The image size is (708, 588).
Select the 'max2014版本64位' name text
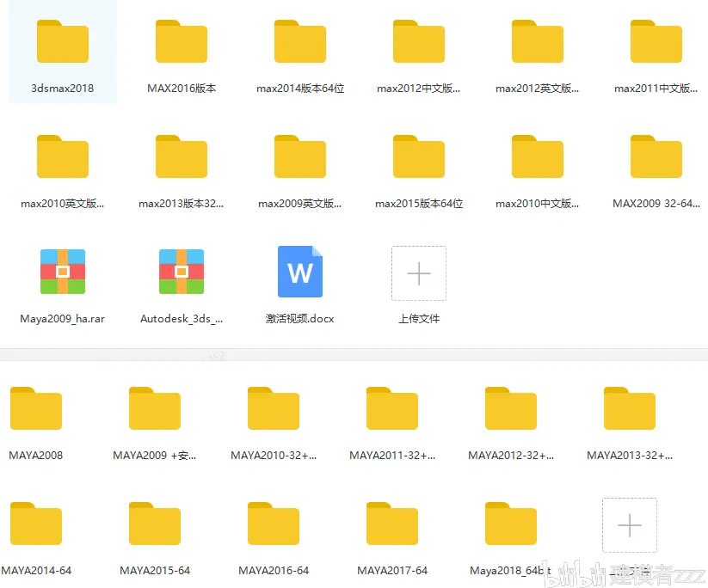point(300,89)
